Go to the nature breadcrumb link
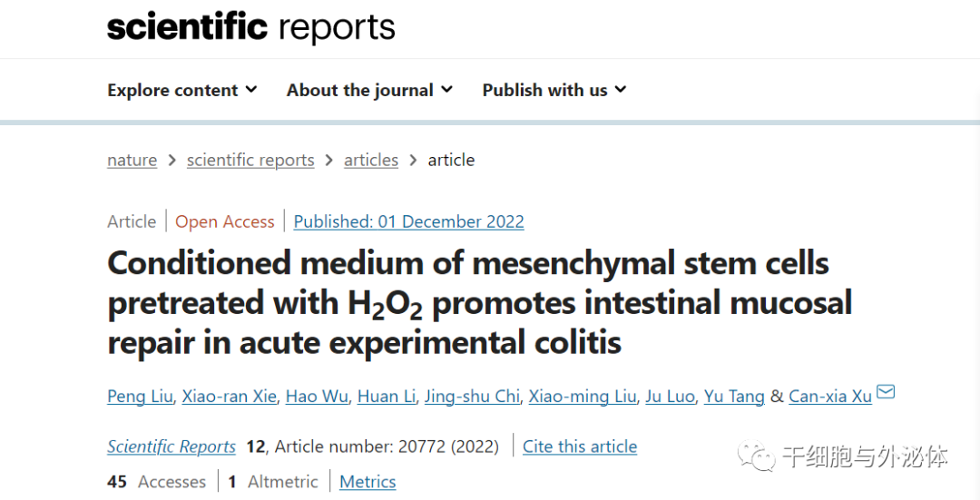 tap(132, 160)
